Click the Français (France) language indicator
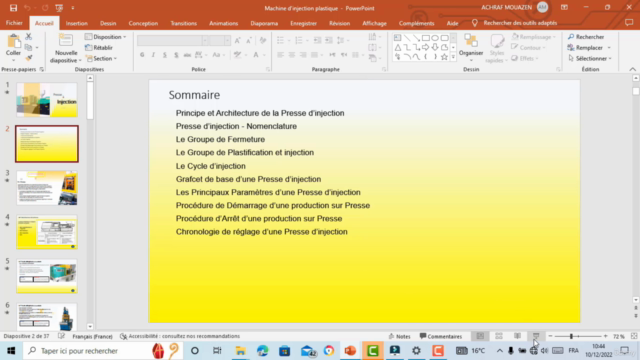 click(x=92, y=336)
